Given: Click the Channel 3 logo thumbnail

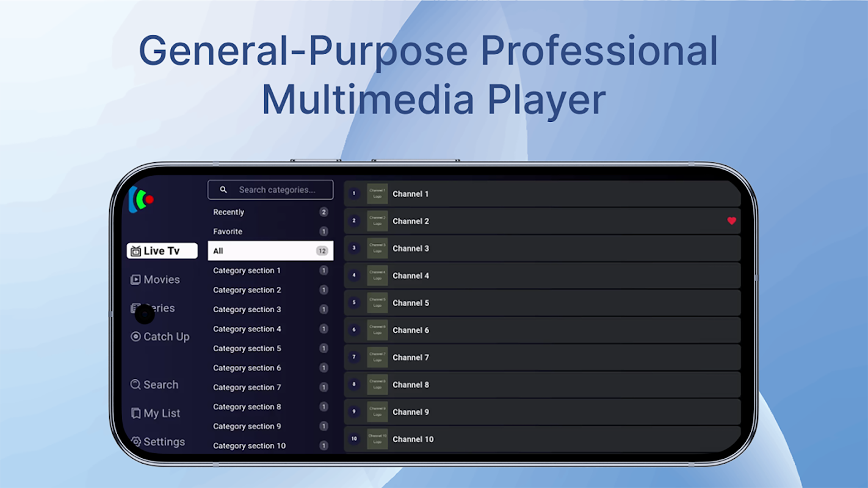Looking at the screenshot, I should pos(377,248).
